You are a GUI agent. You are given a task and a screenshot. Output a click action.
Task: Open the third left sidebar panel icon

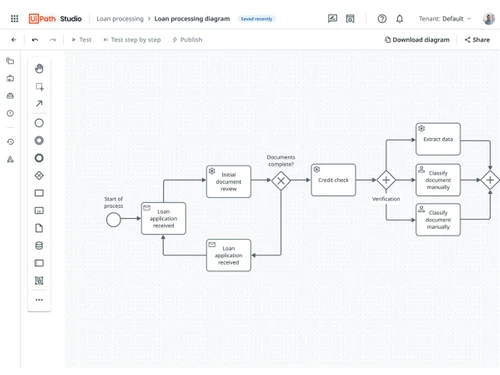(10, 96)
